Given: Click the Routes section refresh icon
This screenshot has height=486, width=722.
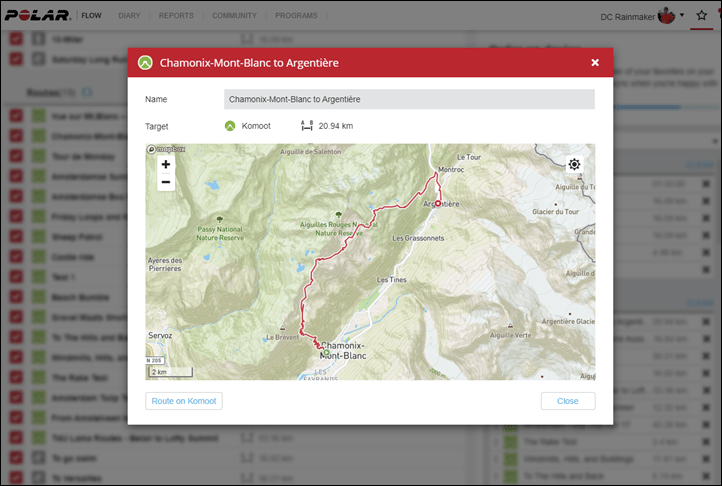Looking at the screenshot, I should tap(87, 93).
